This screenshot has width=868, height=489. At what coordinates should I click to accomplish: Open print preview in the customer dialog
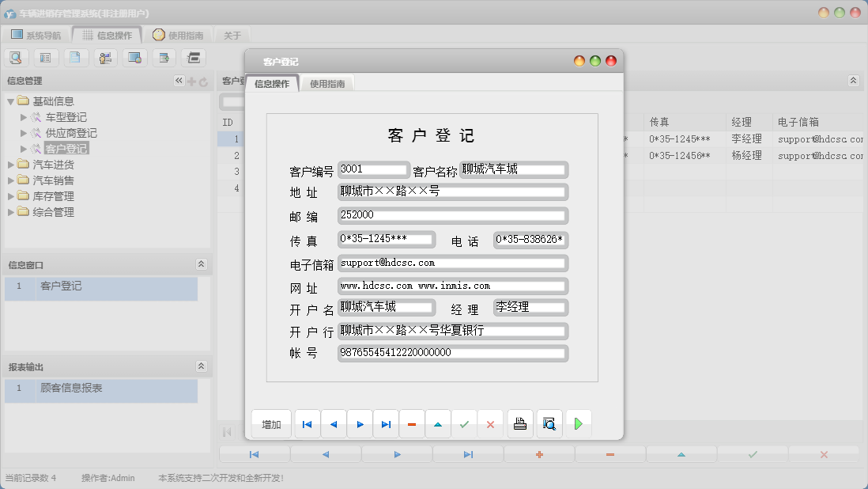click(549, 423)
